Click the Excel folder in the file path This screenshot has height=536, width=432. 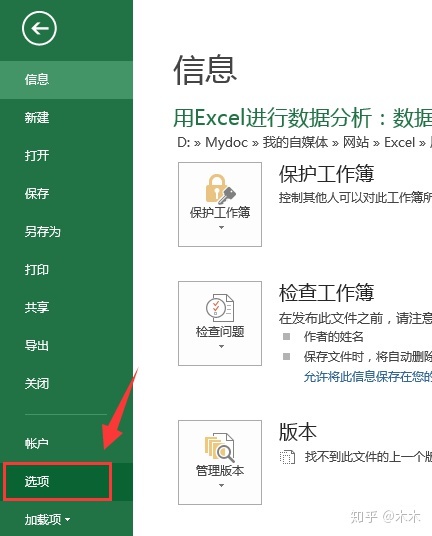tap(400, 143)
